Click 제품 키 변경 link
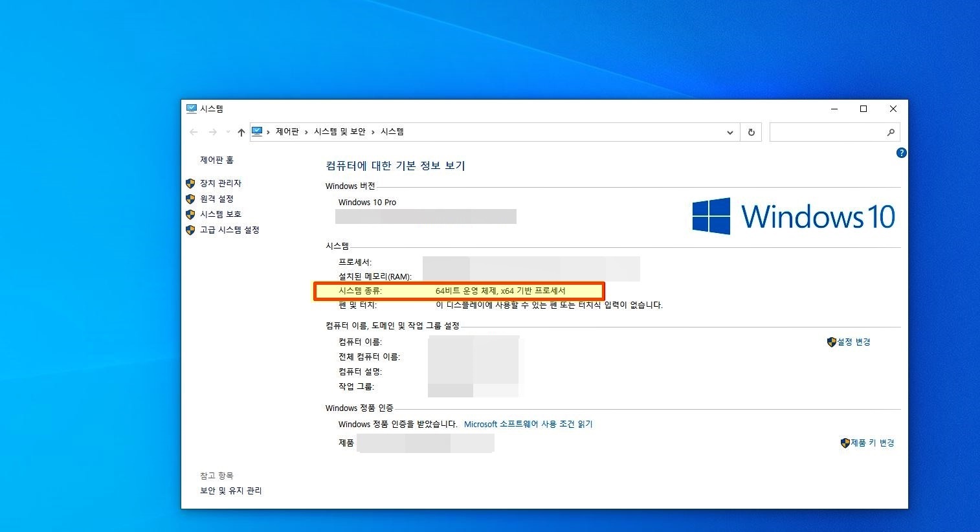Screen dimensions: 980x532 coord(873,443)
